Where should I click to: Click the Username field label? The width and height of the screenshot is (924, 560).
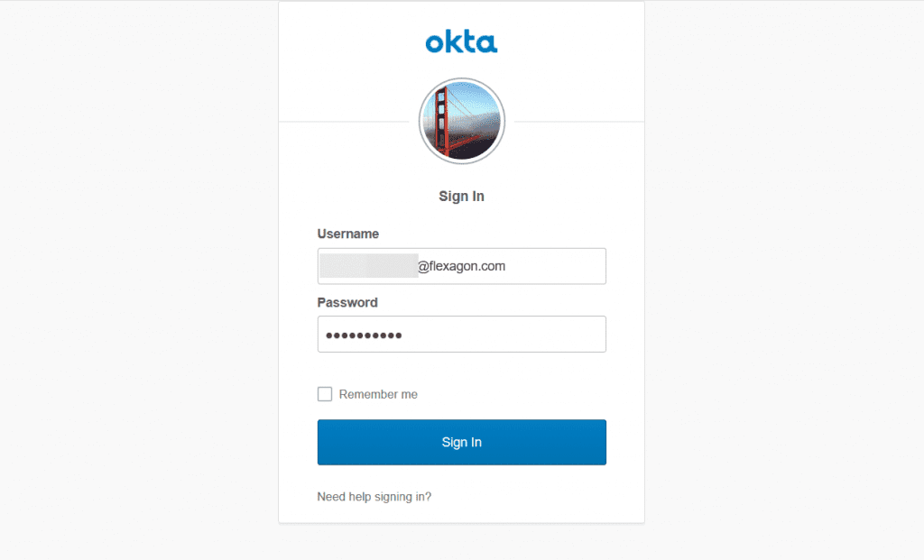pos(347,234)
